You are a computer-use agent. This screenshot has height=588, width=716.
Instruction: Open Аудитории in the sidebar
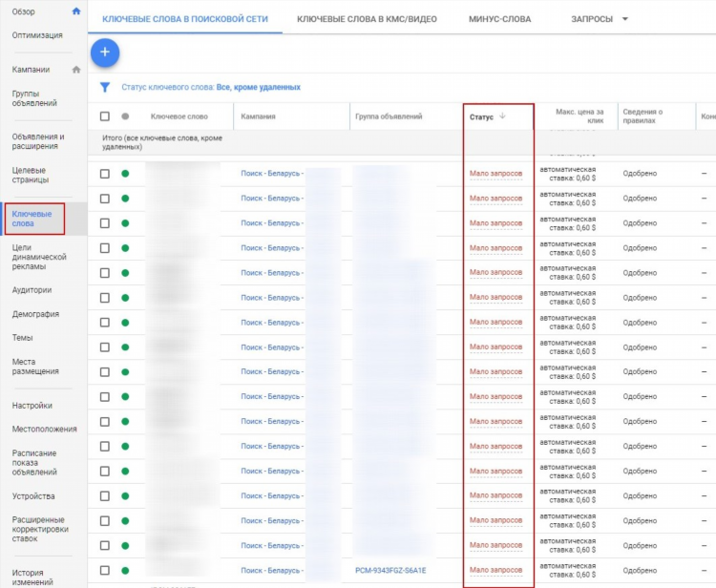click(x=32, y=290)
